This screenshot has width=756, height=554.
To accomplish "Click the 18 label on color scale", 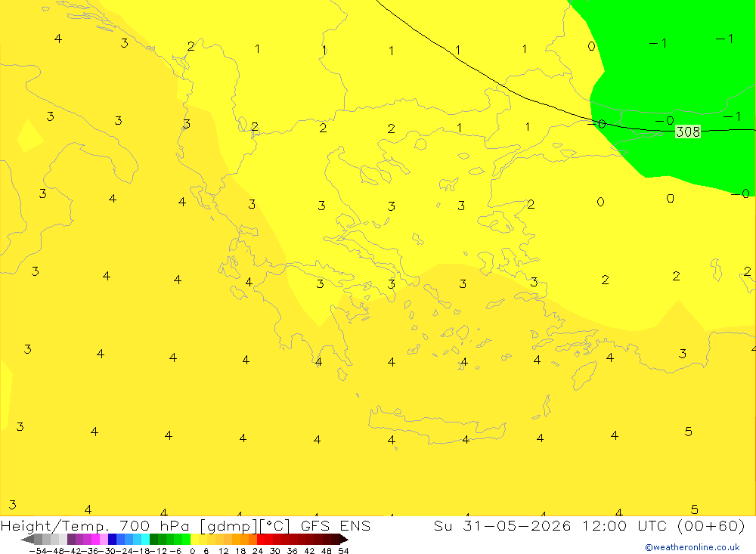I will (x=240, y=551).
